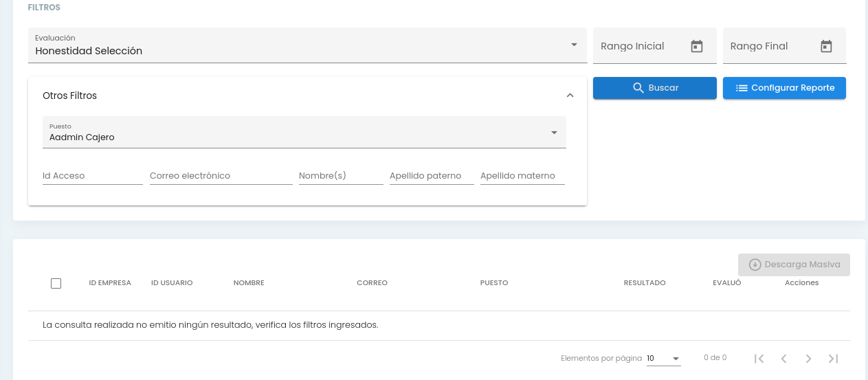Focus the Correo electrónico input field
The width and height of the screenshot is (868, 380).
pyautogui.click(x=221, y=176)
